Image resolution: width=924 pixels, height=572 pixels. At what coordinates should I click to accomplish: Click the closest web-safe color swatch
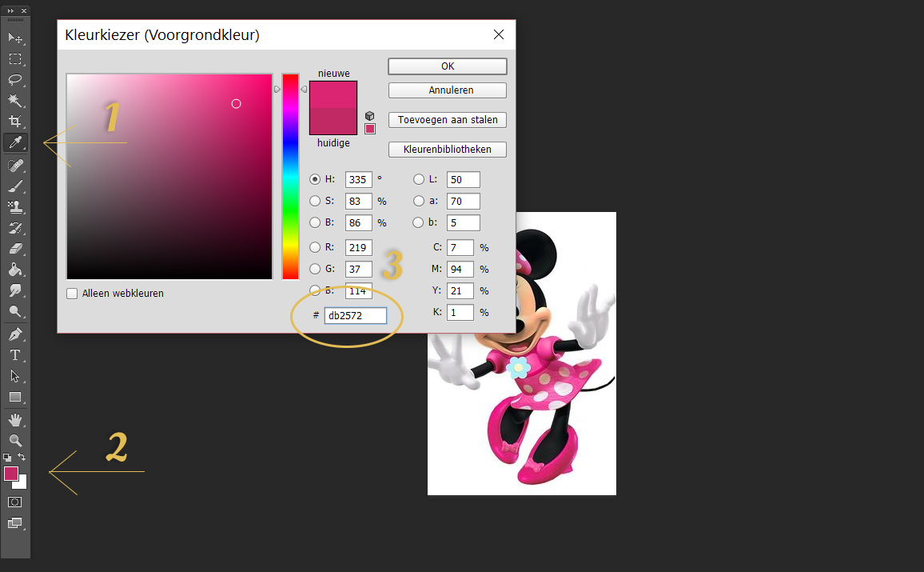pyautogui.click(x=370, y=129)
